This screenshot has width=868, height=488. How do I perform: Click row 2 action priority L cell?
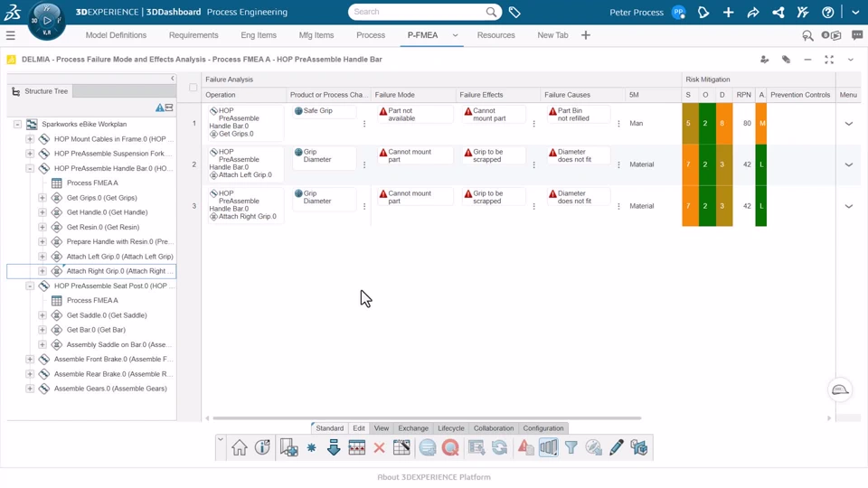761,164
